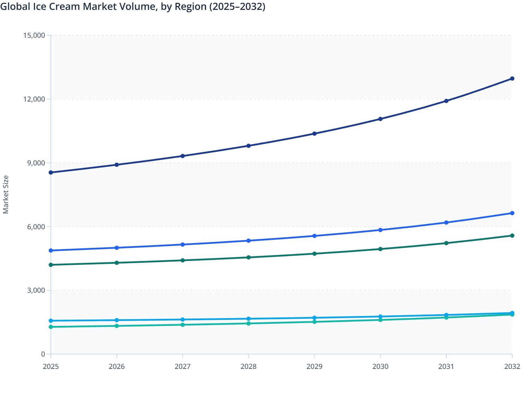Select the 2025 x-axis label
The image size is (532, 395).
click(x=50, y=367)
